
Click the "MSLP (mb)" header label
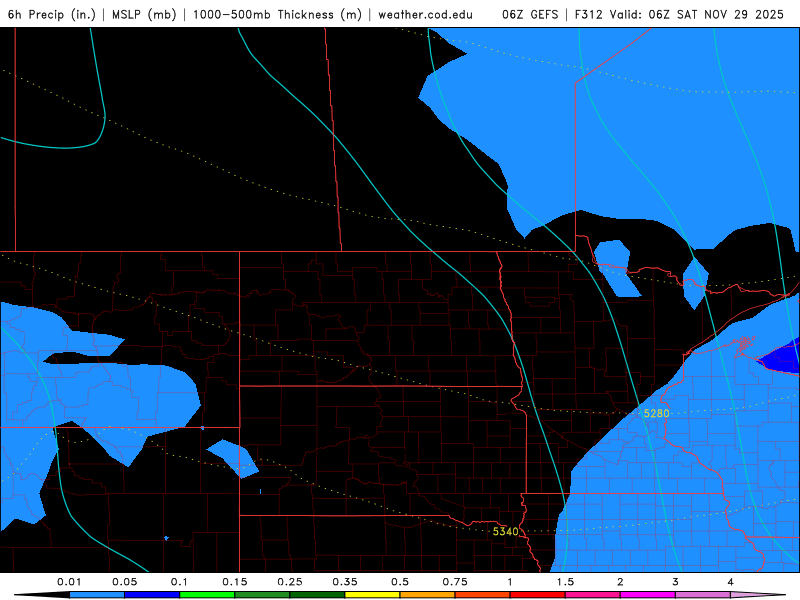[144, 14]
